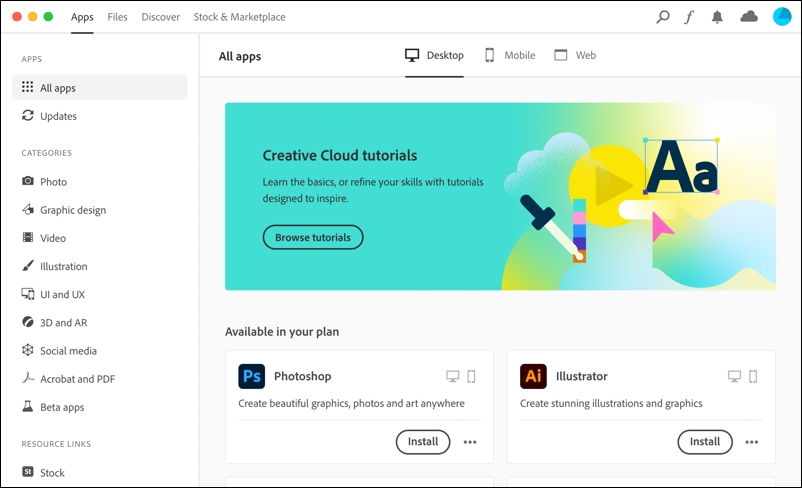The height and width of the screenshot is (488, 802).
Task: Click the Beta apps flask icon
Action: pos(28,406)
